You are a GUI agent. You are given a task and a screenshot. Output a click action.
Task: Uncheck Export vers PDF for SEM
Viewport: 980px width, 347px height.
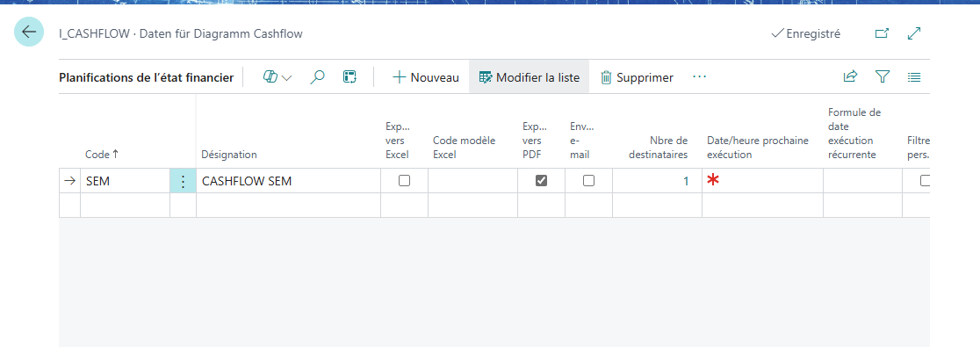pos(541,181)
